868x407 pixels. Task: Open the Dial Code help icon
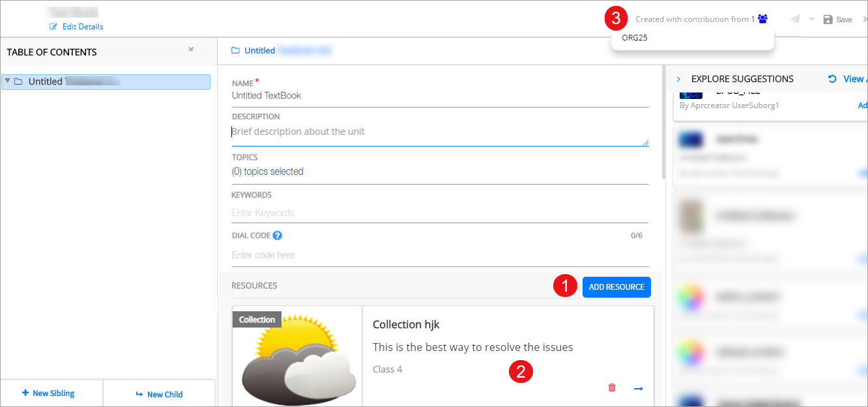[x=277, y=236]
